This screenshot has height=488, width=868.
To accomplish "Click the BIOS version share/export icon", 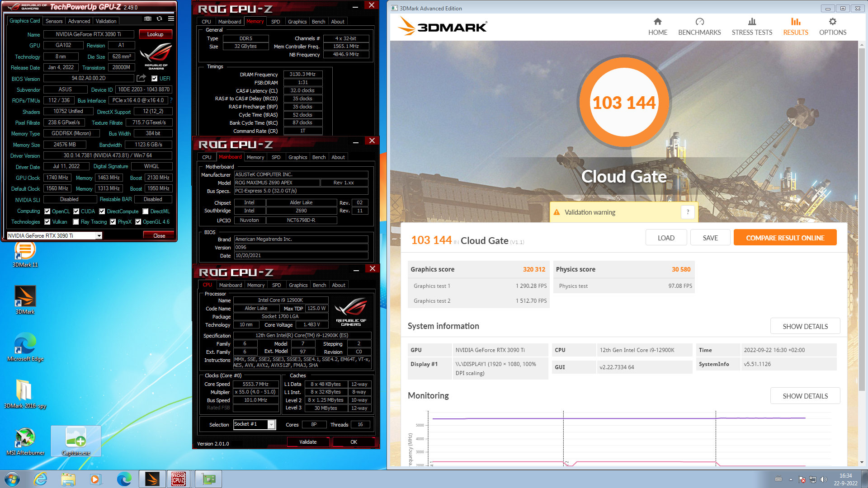I will pos(141,78).
